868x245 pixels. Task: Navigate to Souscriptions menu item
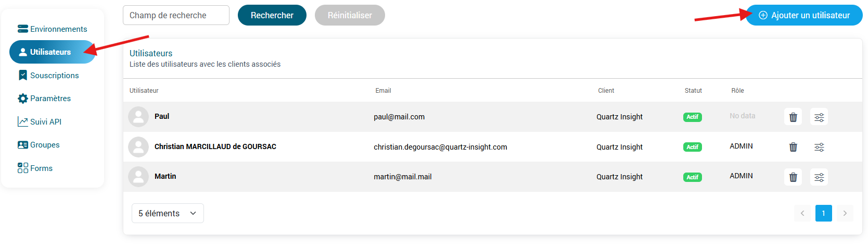[x=49, y=76]
